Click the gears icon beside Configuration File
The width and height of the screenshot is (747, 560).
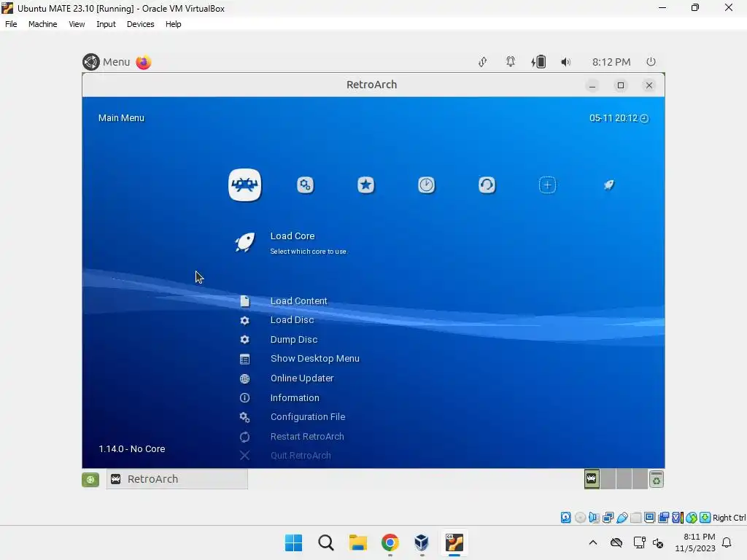[x=245, y=417]
